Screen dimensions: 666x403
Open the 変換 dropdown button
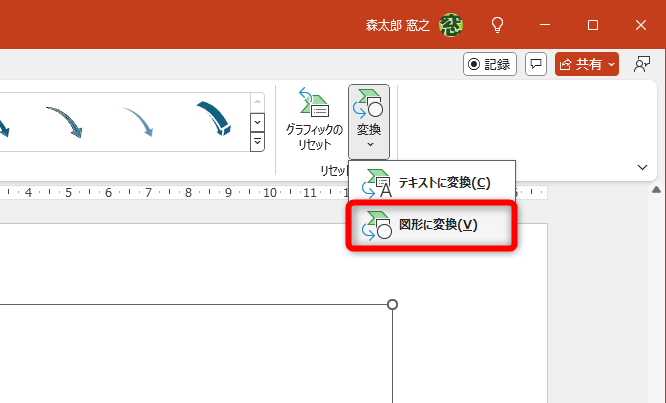369,121
